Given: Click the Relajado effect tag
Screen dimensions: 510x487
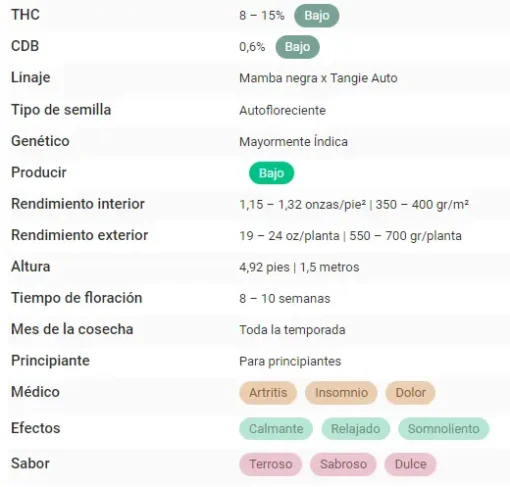Looking at the screenshot, I should 355,429.
